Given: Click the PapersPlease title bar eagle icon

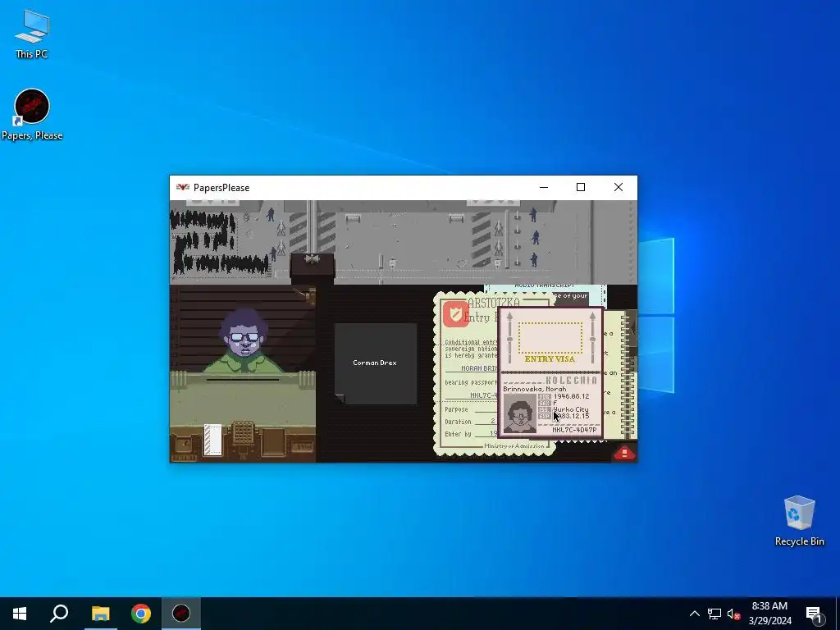Looking at the screenshot, I should click(x=183, y=188).
